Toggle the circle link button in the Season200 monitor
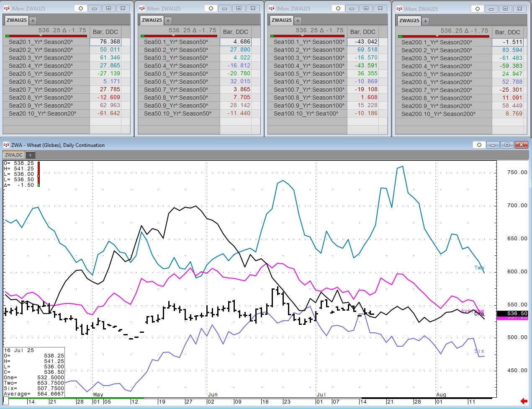 coord(478,9)
